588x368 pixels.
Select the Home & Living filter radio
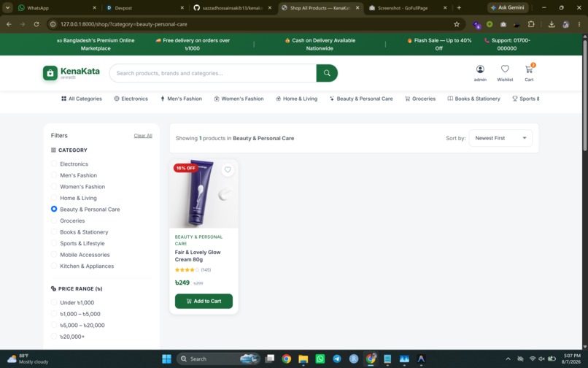point(54,198)
